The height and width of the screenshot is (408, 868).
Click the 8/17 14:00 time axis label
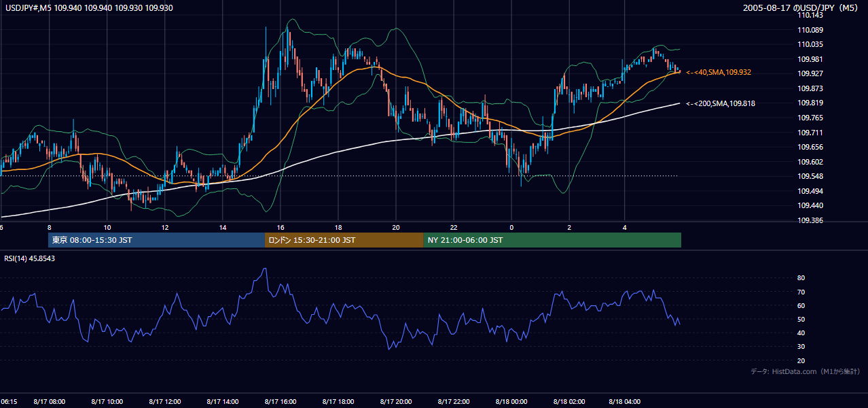223,402
